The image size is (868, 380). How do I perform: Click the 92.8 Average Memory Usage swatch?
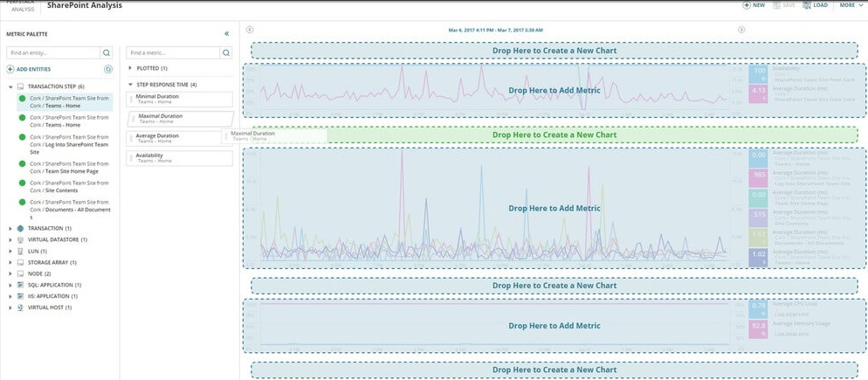tap(758, 329)
